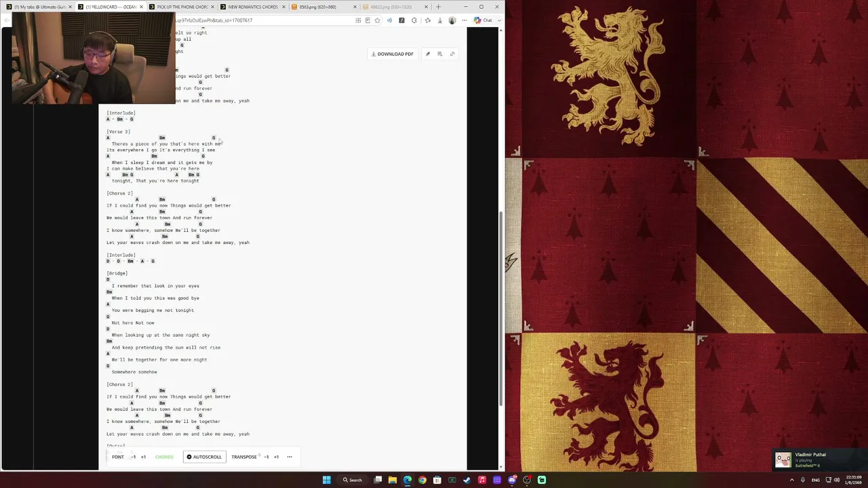Viewport: 868px width, 488px height.
Task: Switch the ENG input language indicator
Action: (x=816, y=480)
